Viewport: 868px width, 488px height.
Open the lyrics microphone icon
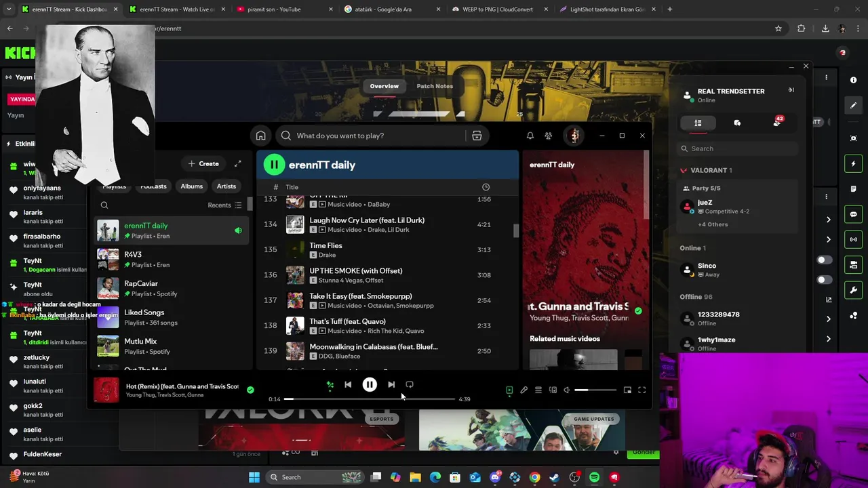pos(524,390)
